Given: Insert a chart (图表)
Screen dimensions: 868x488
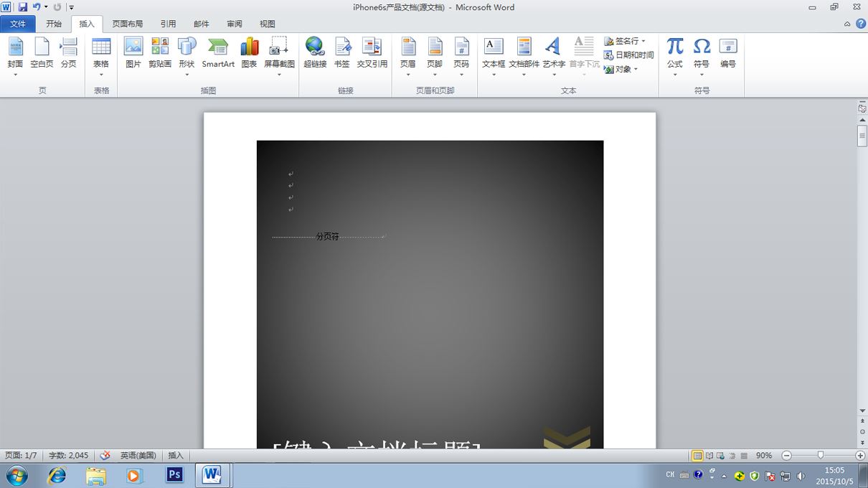Looking at the screenshot, I should pyautogui.click(x=249, y=54).
